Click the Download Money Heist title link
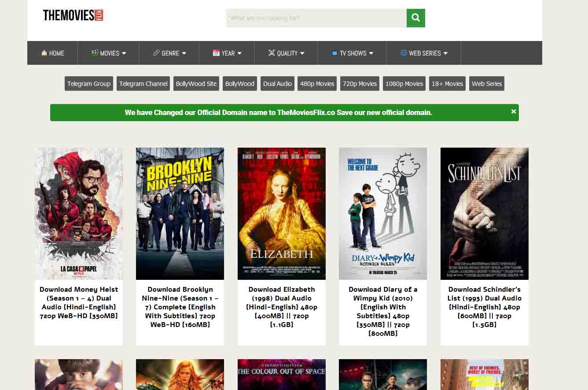The width and height of the screenshot is (588, 390). [79, 303]
